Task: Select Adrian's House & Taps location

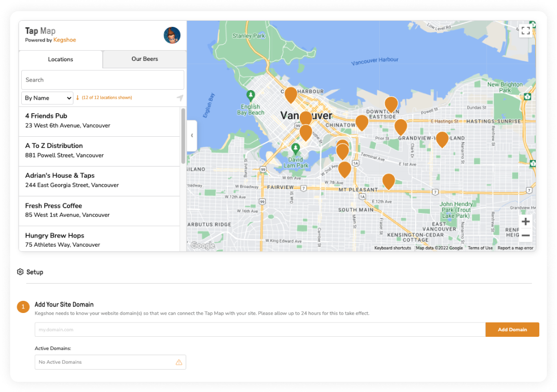Action: (x=99, y=181)
